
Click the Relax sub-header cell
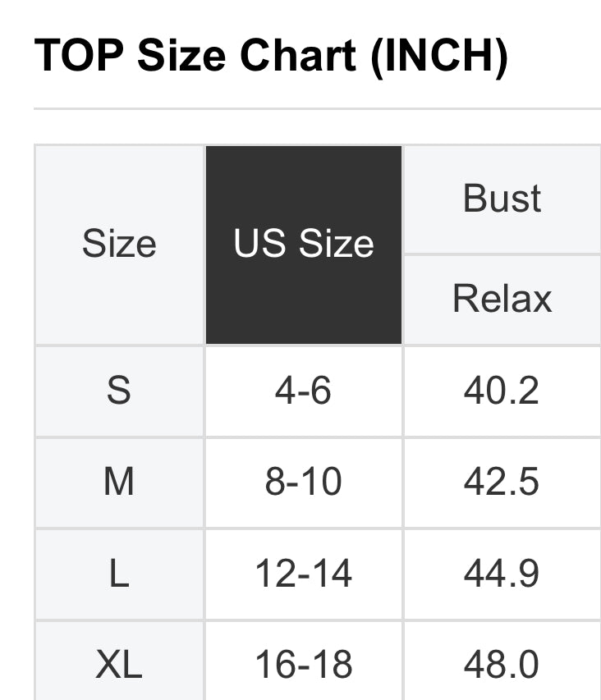tap(502, 299)
